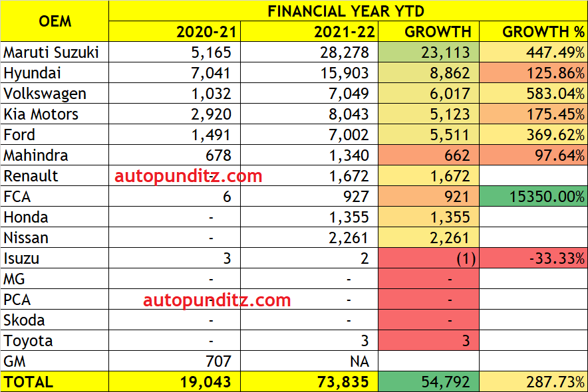Click Renault 2021-22 value 1,672
The width and height of the screenshot is (588, 392).
[x=349, y=176]
